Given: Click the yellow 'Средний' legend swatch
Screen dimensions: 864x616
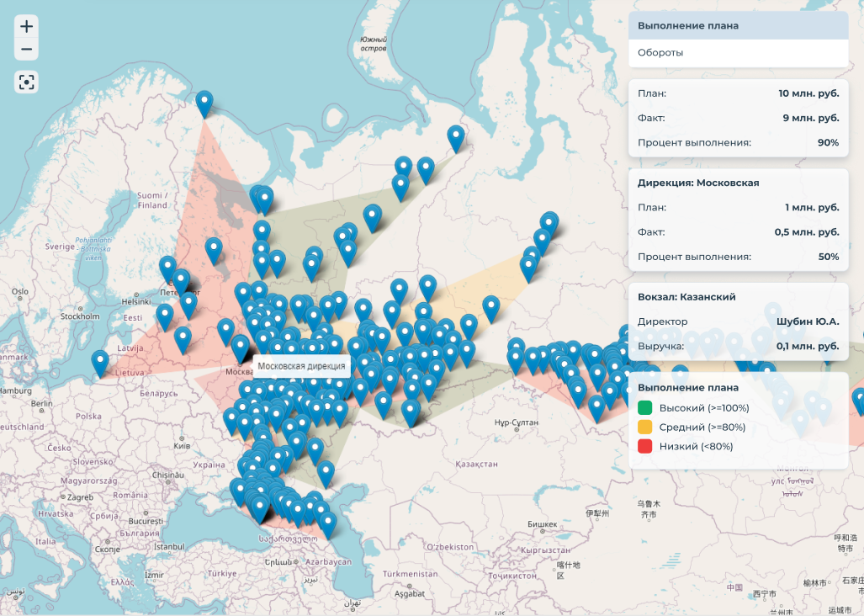Looking at the screenshot, I should [x=644, y=427].
